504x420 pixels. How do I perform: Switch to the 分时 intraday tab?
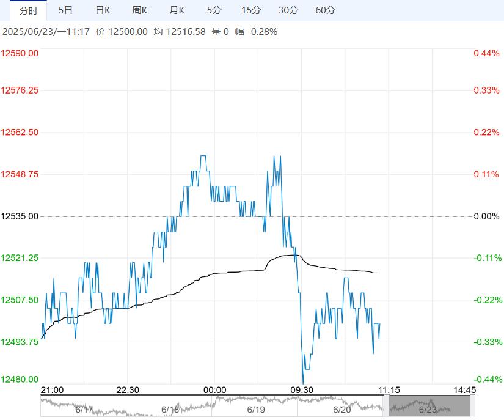coord(28,10)
